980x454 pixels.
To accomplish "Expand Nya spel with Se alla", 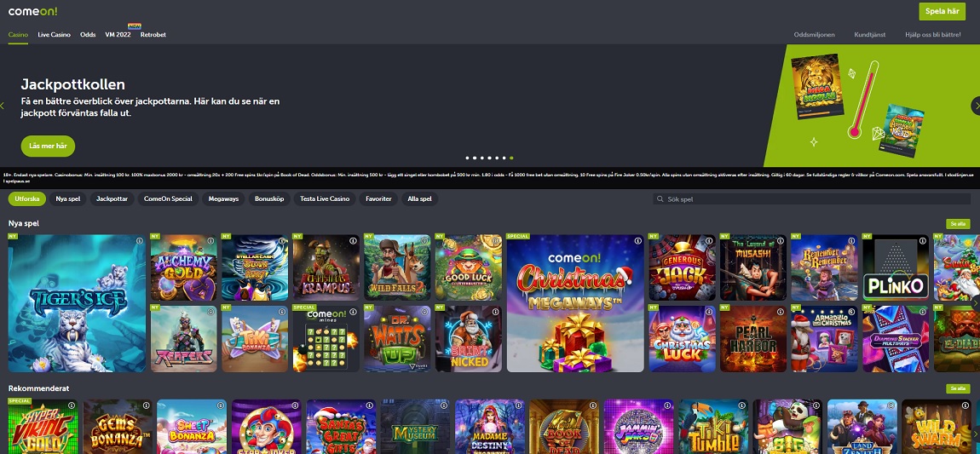I will click(957, 223).
